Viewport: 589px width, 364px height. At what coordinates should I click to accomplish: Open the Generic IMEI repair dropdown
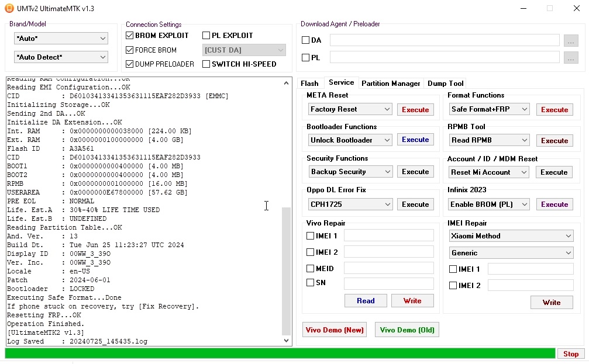511,252
